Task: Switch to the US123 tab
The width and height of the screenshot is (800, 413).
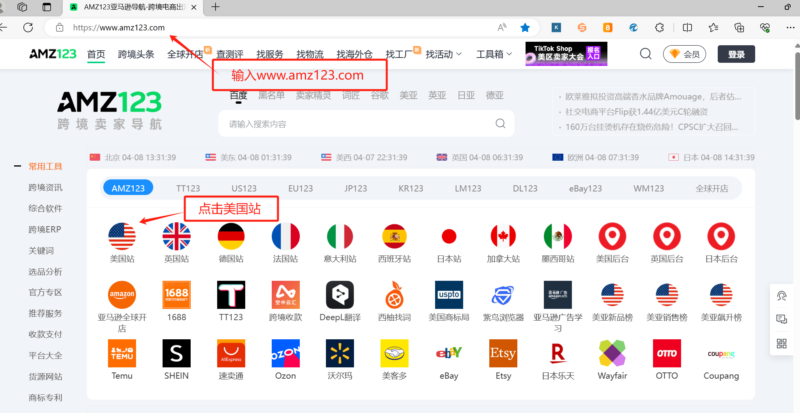Action: 244,188
